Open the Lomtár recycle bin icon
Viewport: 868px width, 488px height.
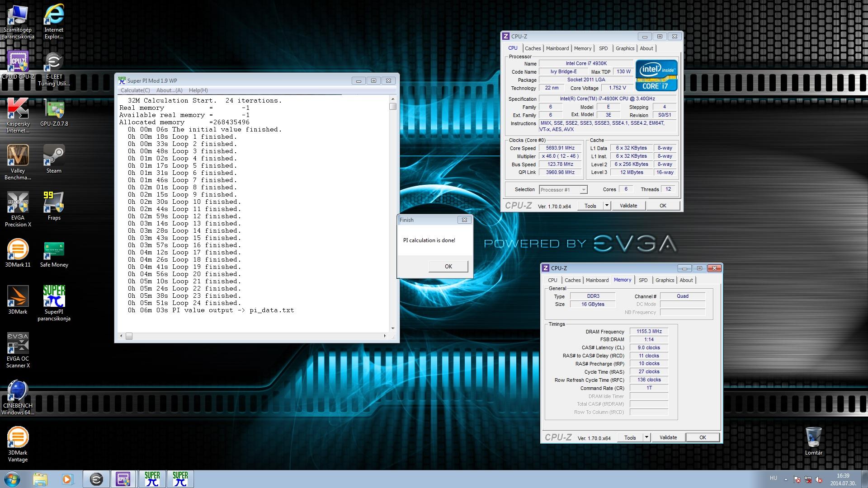pos(813,441)
